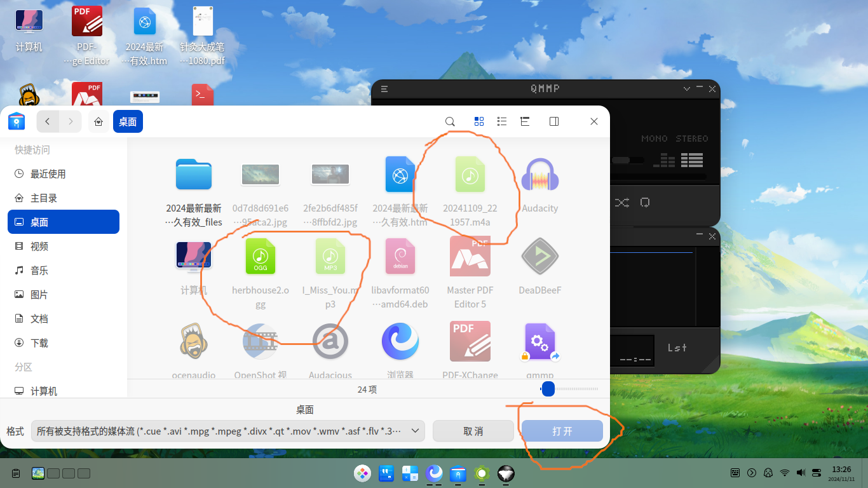Open the search in the file dialog
Image resolution: width=868 pixels, height=488 pixels.
(450, 121)
